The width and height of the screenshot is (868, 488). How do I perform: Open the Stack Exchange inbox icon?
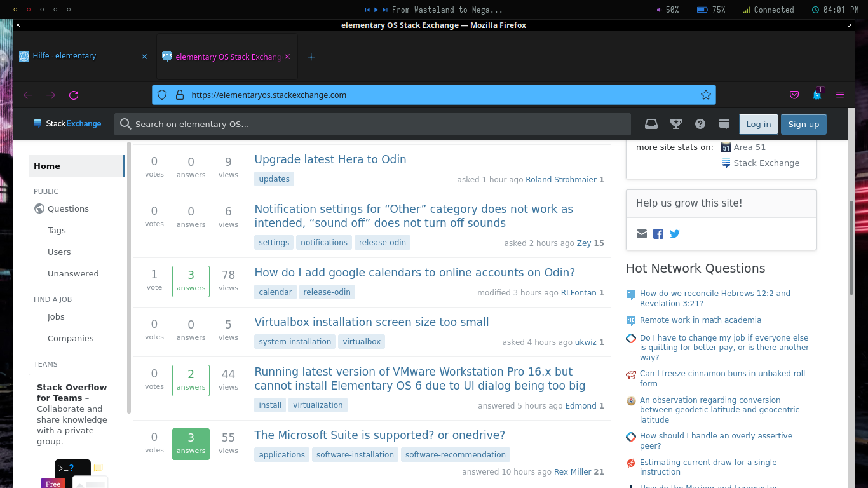pos(651,124)
